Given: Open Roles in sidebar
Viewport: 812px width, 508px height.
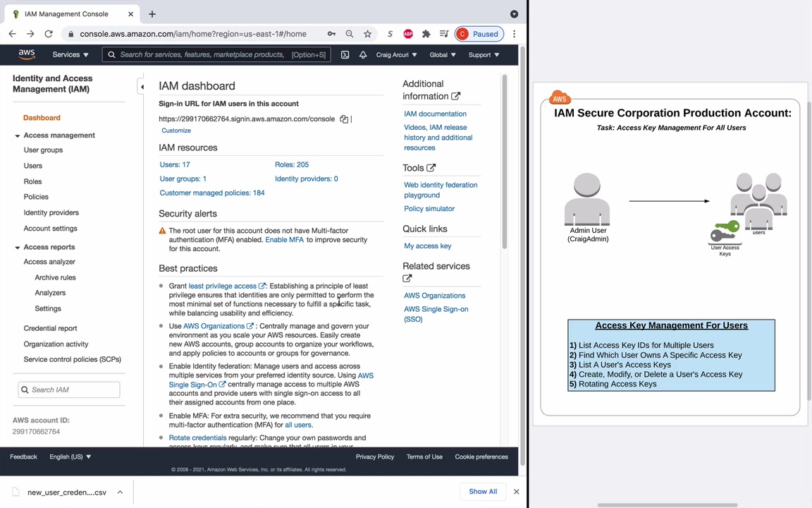Looking at the screenshot, I should (32, 181).
